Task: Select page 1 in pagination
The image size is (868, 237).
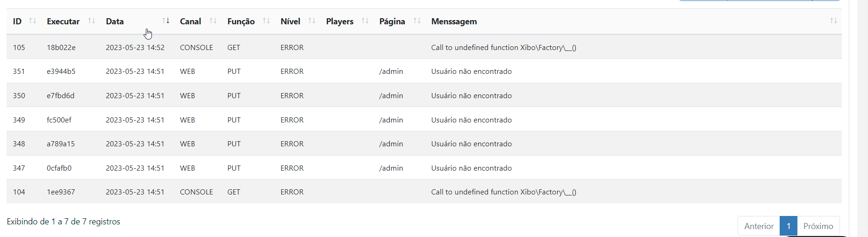Action: (x=788, y=226)
